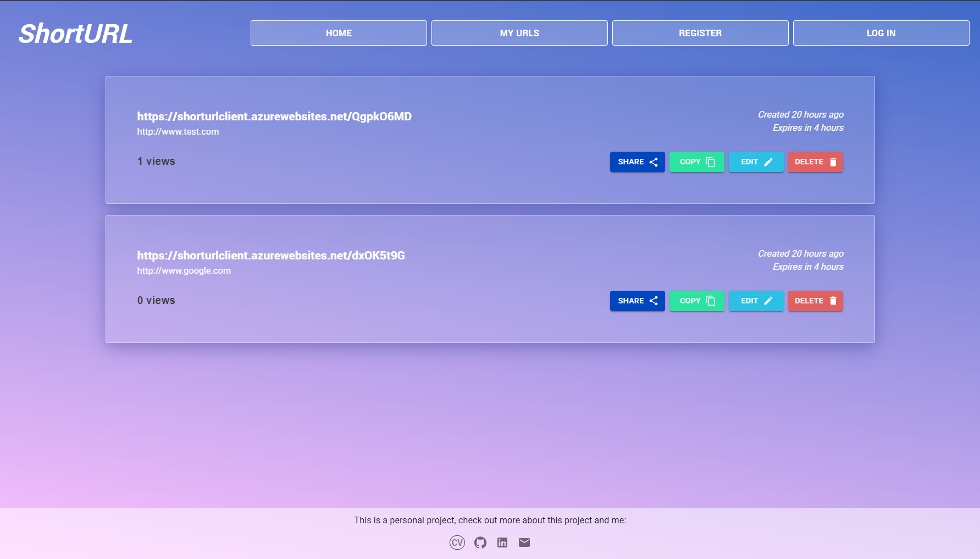The height and width of the screenshot is (559, 980).
Task: Click the '0 views' counter
Action: click(x=156, y=301)
